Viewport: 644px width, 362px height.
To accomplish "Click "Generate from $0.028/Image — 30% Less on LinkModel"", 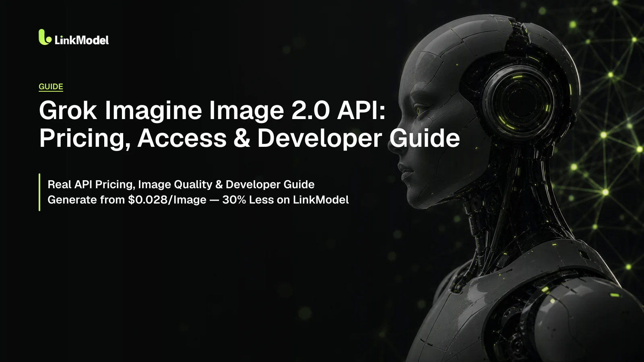I will pyautogui.click(x=198, y=200).
